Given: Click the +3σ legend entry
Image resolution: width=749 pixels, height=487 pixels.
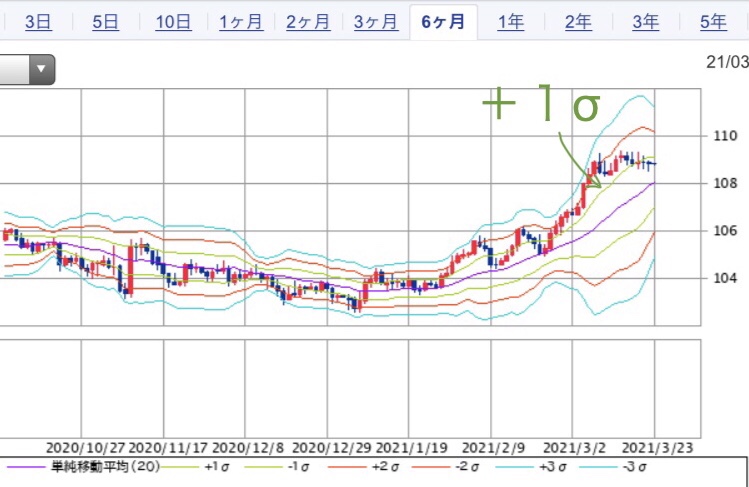Looking at the screenshot, I should tap(553, 467).
